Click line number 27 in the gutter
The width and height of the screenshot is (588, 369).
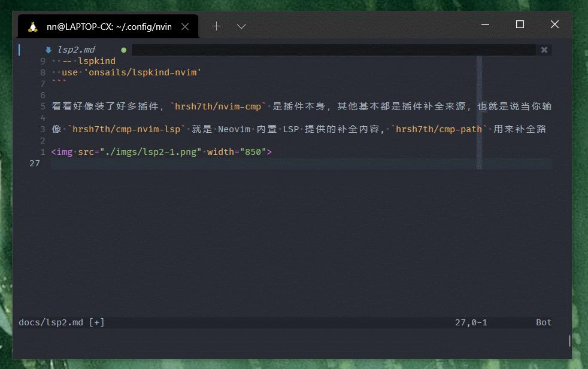tap(35, 163)
